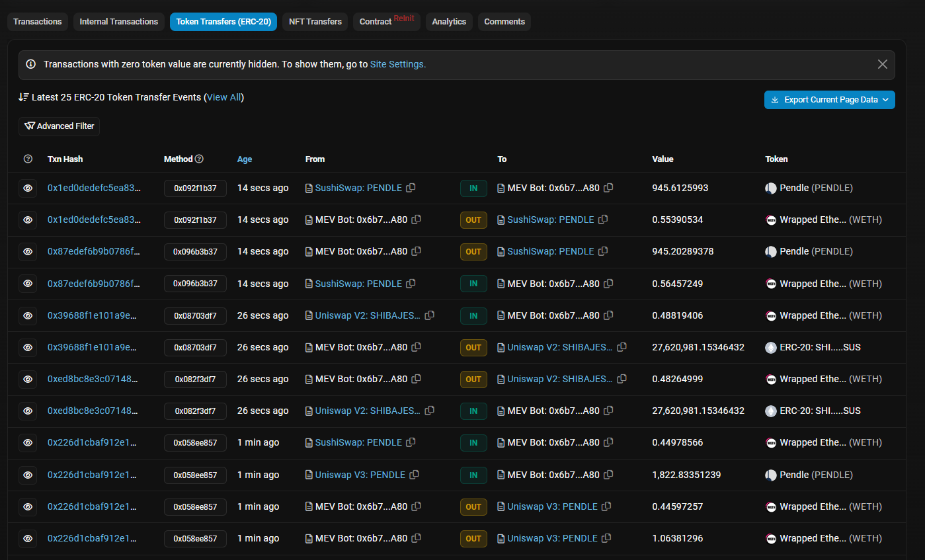Click the OUT badge in the 0.44597257 row
The width and height of the screenshot is (925, 560).
[x=473, y=506]
